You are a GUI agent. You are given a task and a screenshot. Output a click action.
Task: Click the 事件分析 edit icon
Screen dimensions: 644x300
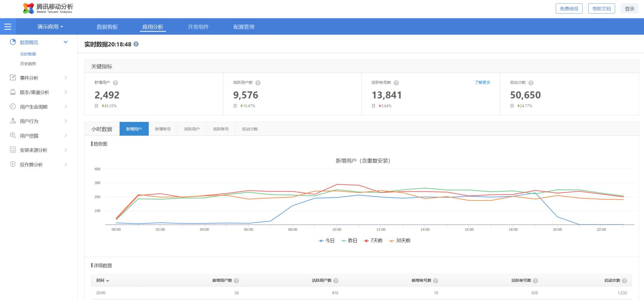(13, 77)
